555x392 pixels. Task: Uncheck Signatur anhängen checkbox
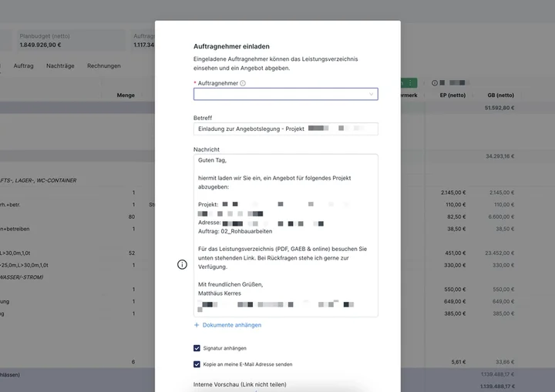(197, 348)
